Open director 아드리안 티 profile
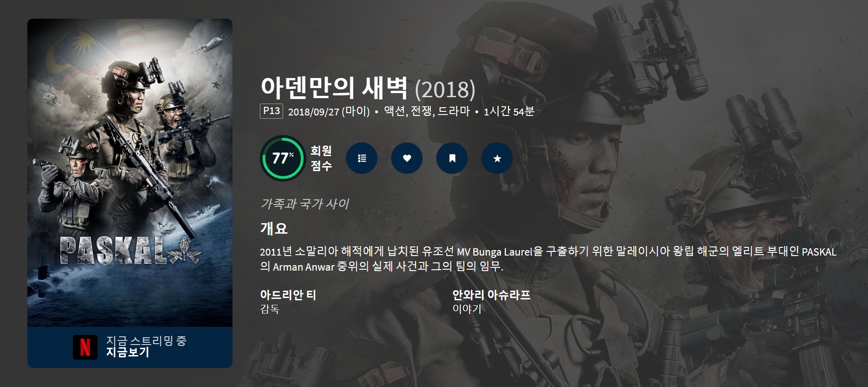This screenshot has width=868, height=387. point(288,295)
